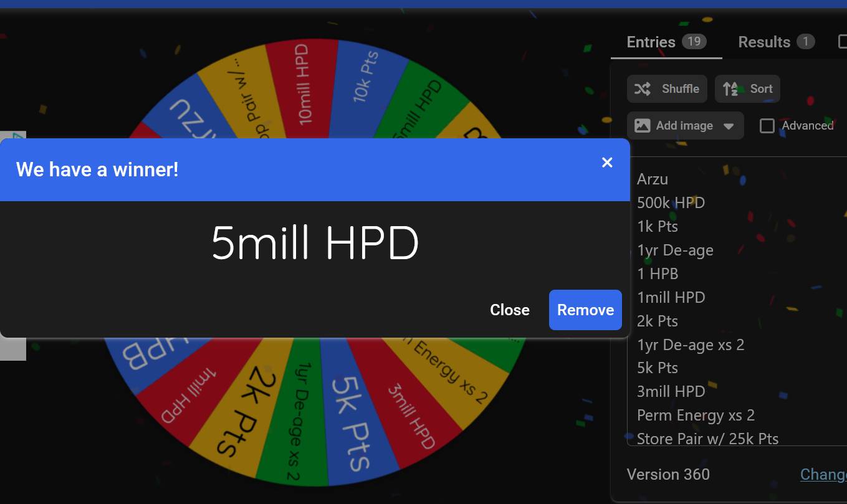The height and width of the screenshot is (504, 847).
Task: Click the '1yr De-age' entry line
Action: tap(675, 250)
